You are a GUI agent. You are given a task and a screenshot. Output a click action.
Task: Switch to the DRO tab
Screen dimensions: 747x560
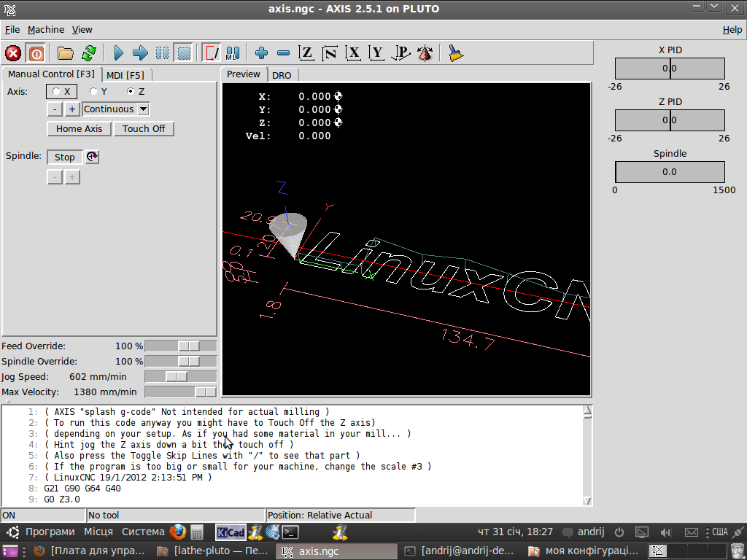click(x=281, y=75)
